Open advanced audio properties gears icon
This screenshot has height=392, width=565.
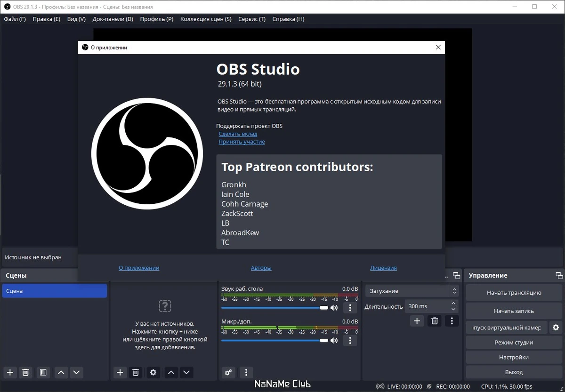pyautogui.click(x=228, y=372)
